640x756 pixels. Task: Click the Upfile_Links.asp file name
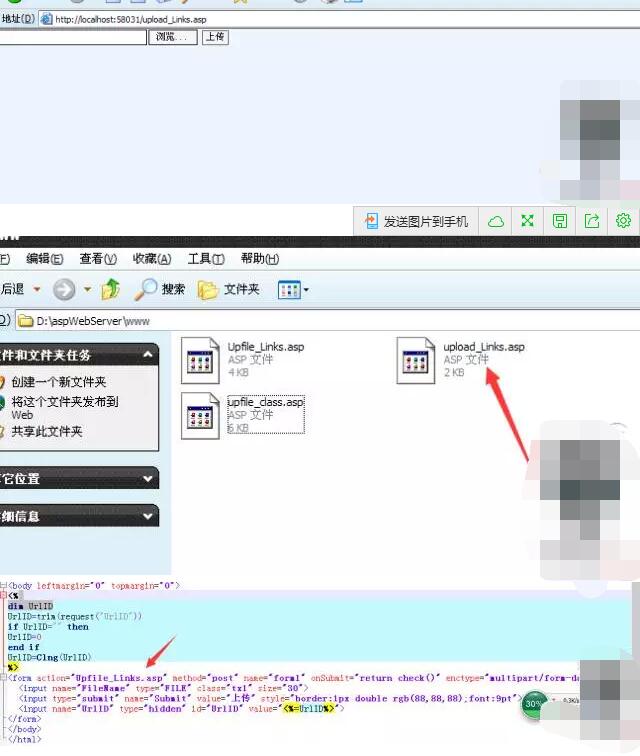[x=266, y=347]
